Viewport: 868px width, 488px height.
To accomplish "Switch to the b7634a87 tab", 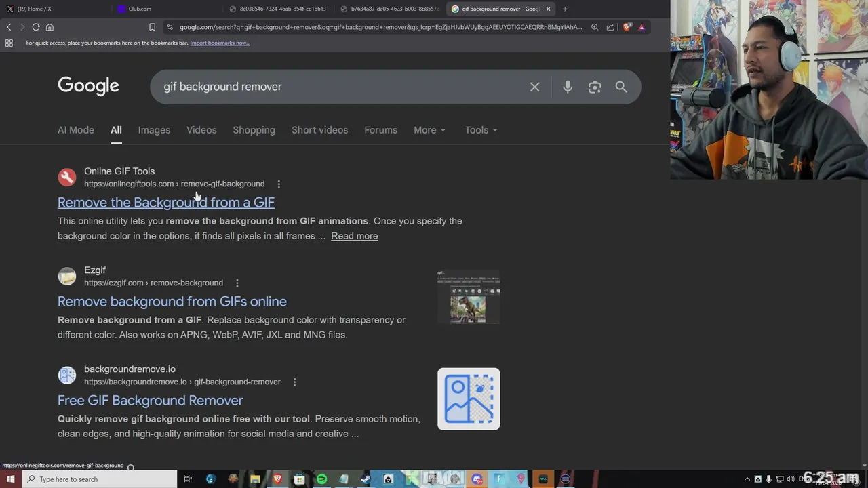I will (x=389, y=9).
